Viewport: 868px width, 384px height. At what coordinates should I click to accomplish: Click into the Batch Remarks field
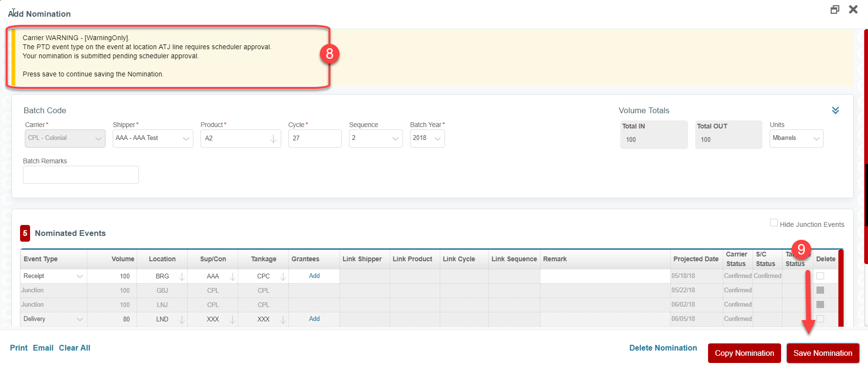[x=81, y=175]
